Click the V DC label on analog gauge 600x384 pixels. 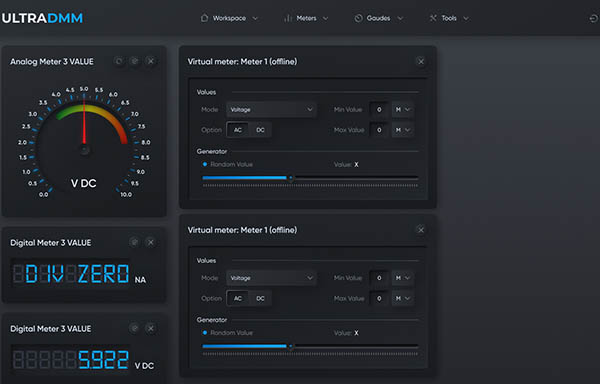coord(83,184)
